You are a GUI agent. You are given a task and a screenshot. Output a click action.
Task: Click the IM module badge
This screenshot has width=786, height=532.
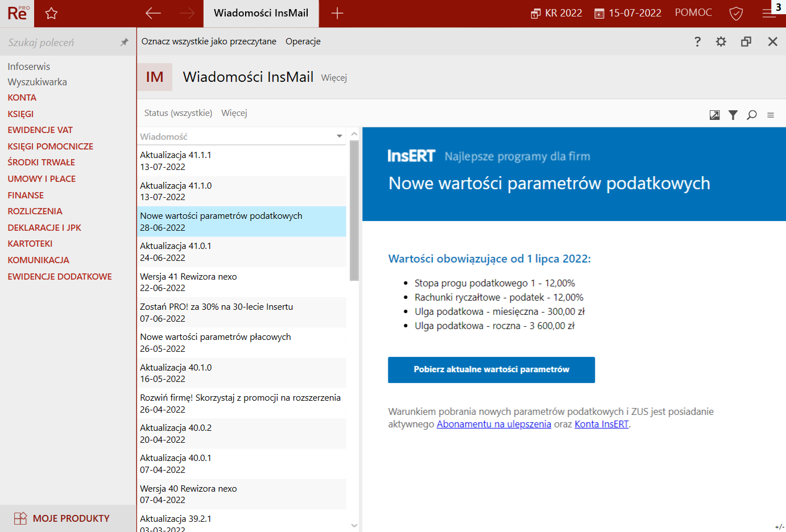pyautogui.click(x=155, y=77)
